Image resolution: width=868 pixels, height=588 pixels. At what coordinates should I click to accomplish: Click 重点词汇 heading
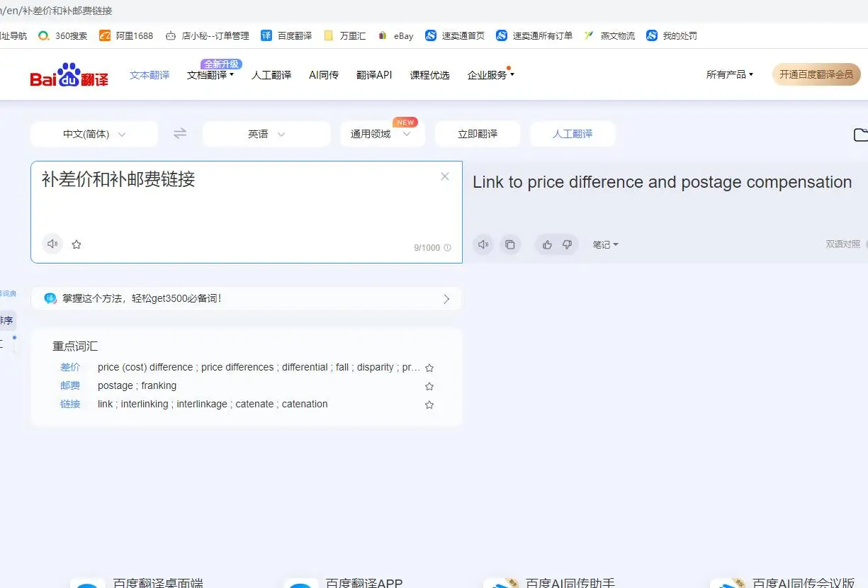point(75,346)
